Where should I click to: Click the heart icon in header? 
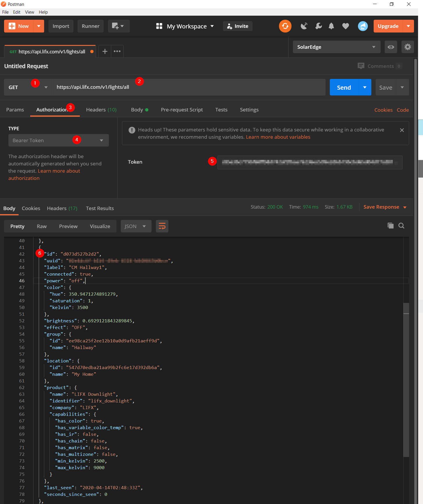pyautogui.click(x=345, y=26)
